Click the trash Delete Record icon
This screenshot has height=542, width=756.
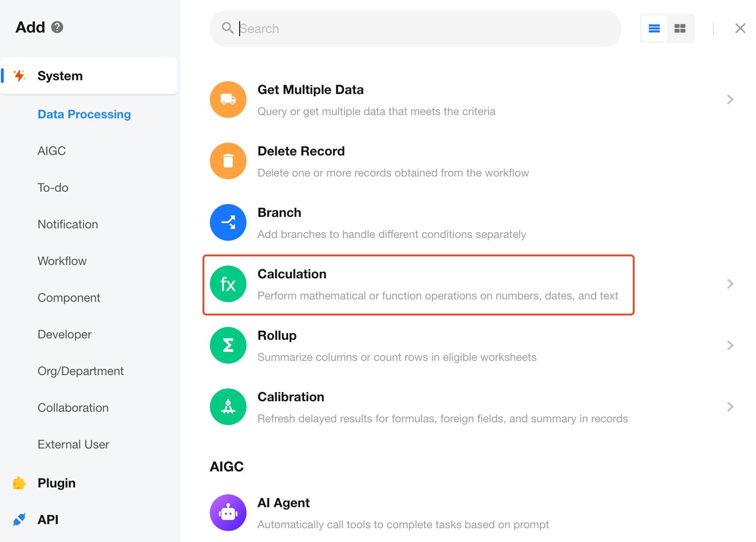(x=228, y=161)
